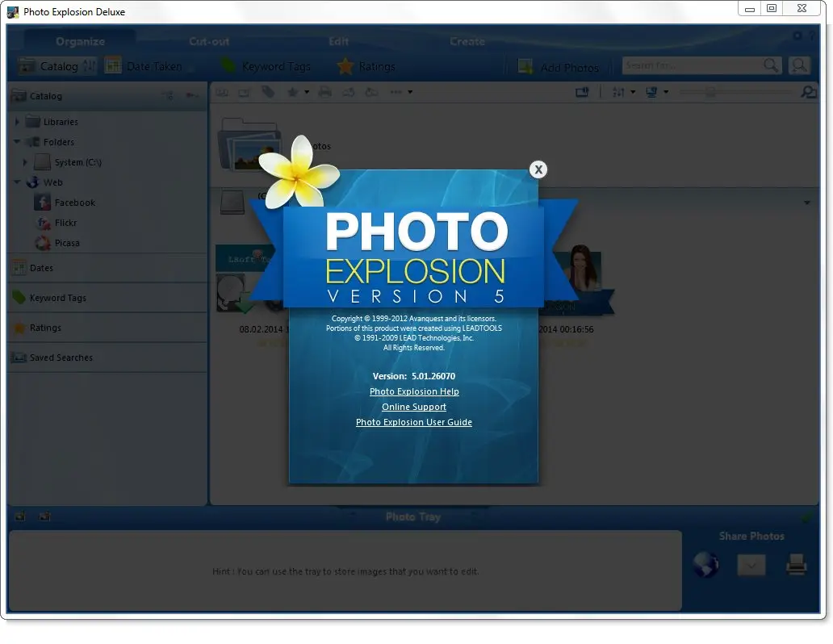Click the second icon in the photo toolbar
The image size is (833, 644).
(x=245, y=93)
